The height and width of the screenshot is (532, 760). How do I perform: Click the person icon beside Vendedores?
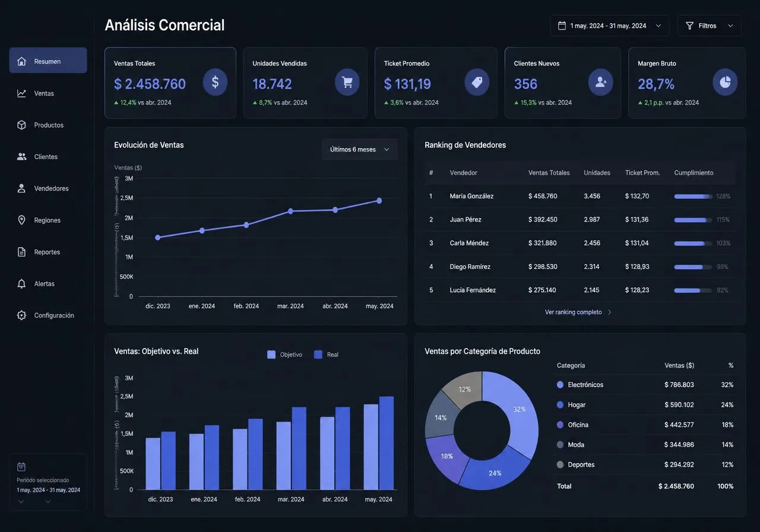21,188
